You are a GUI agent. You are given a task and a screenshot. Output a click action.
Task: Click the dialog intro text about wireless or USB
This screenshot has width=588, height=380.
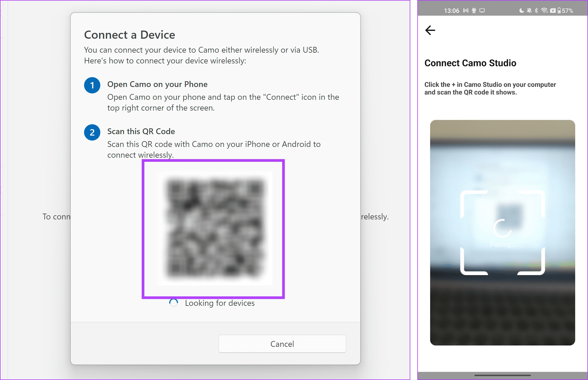pyautogui.click(x=202, y=55)
